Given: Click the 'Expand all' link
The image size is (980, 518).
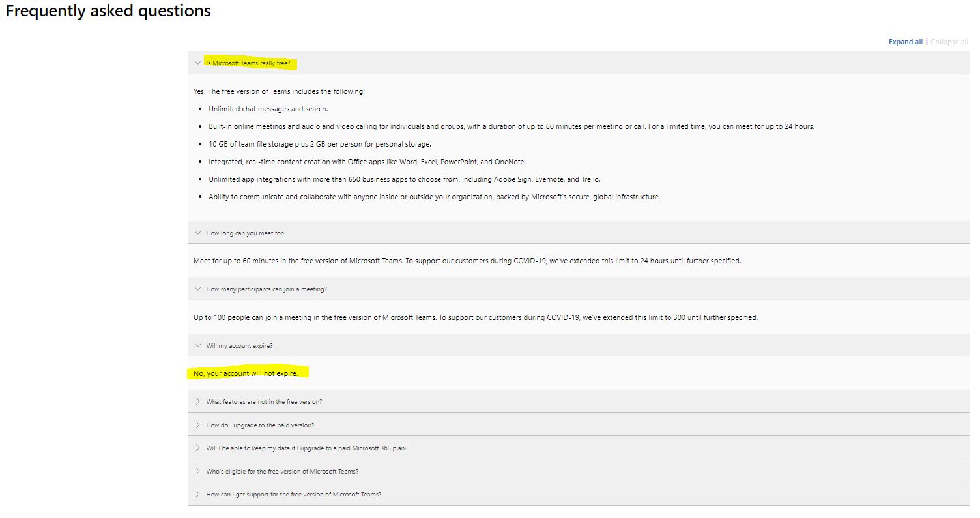Looking at the screenshot, I should point(905,42).
